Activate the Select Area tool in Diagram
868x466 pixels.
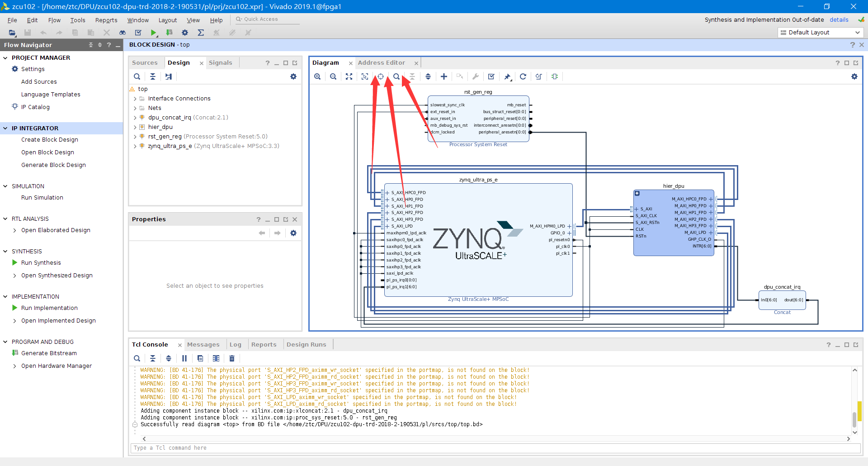coord(365,76)
